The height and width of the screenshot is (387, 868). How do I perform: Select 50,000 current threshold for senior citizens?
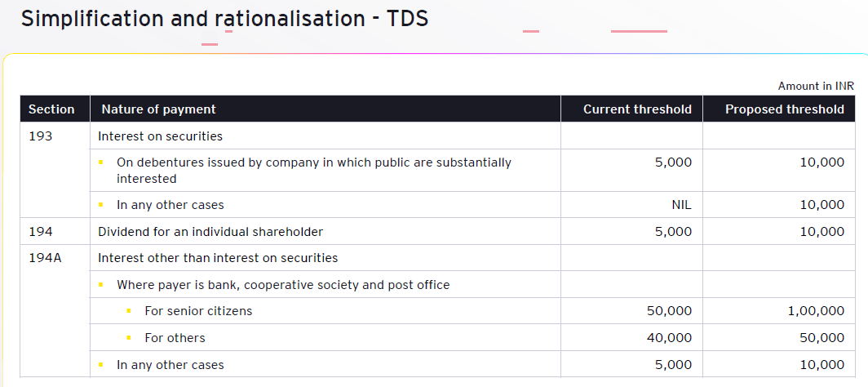point(669,311)
